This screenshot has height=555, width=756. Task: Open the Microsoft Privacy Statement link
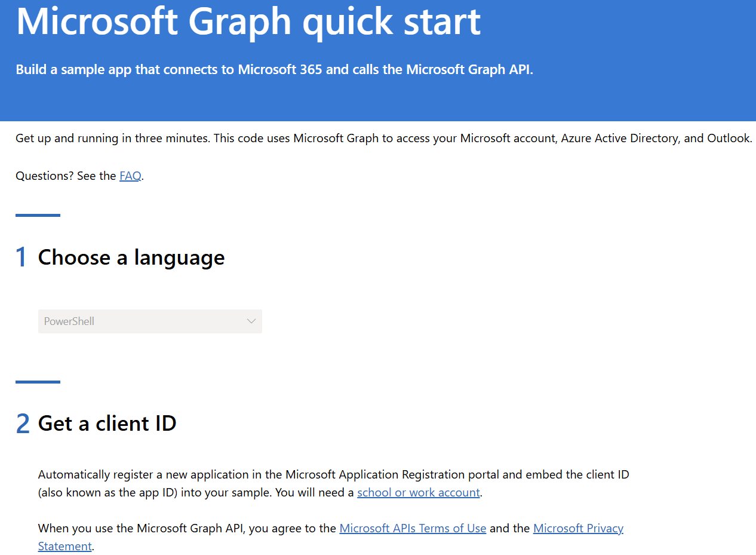pyautogui.click(x=579, y=528)
